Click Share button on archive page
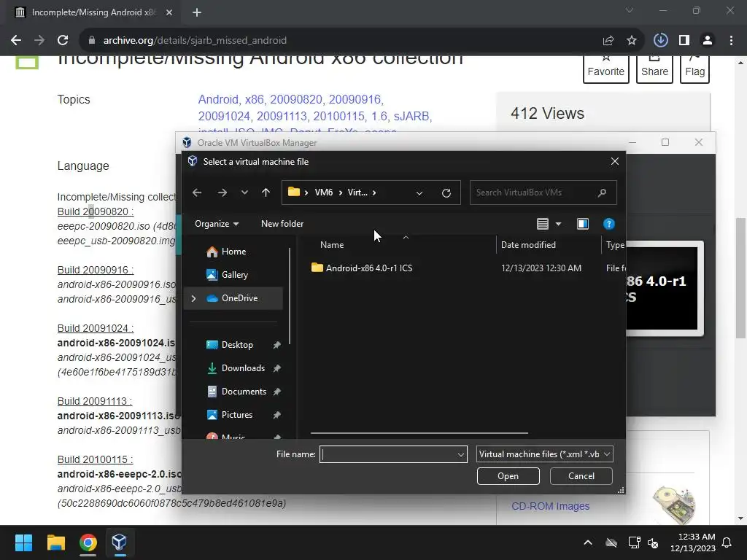 point(654,69)
